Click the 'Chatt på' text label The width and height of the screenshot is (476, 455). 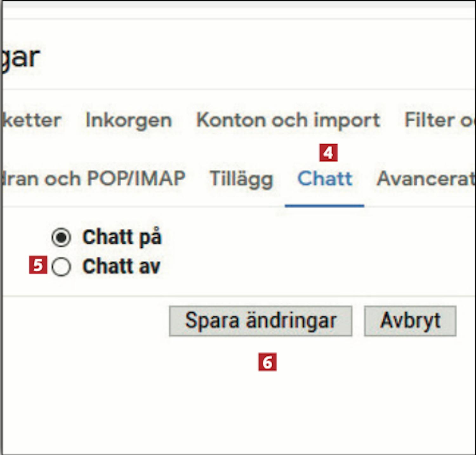pos(122,237)
